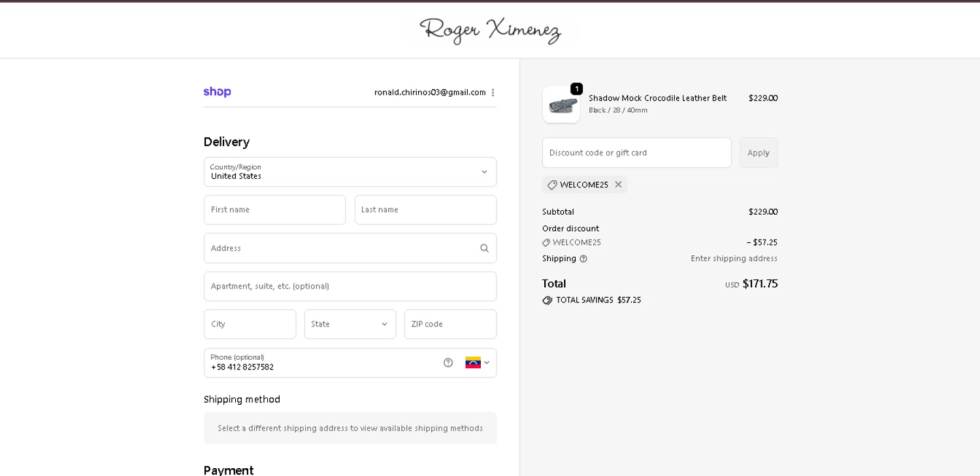Select the ZIP code field

(x=450, y=325)
